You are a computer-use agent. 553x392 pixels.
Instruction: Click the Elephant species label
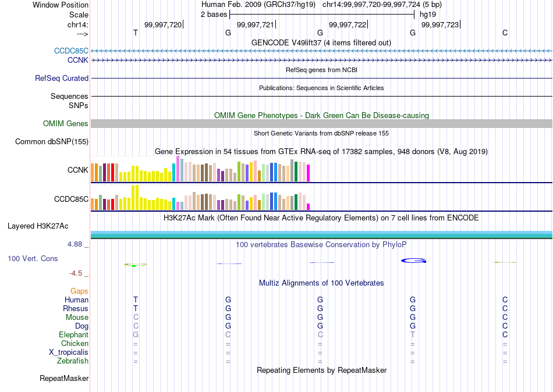point(73,334)
